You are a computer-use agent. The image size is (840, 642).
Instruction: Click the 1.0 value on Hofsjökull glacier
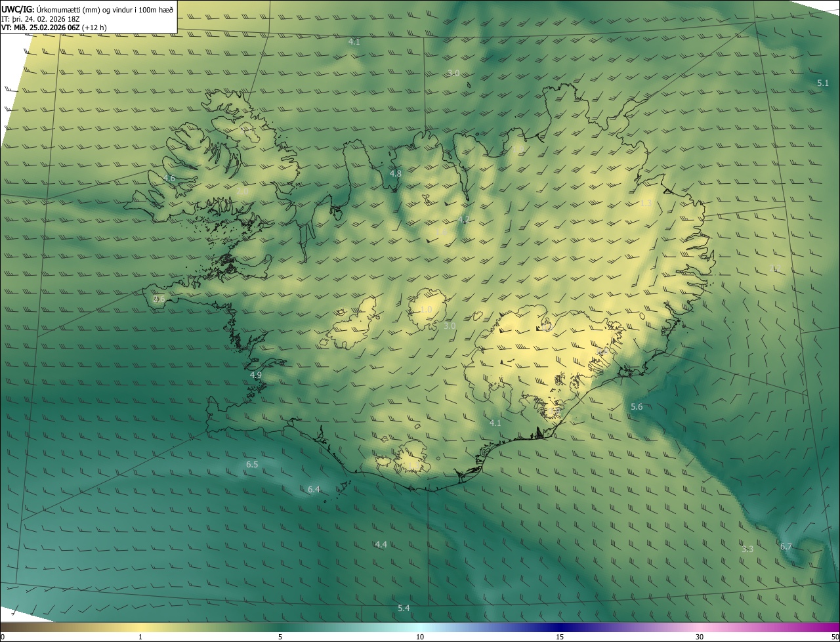(x=426, y=310)
